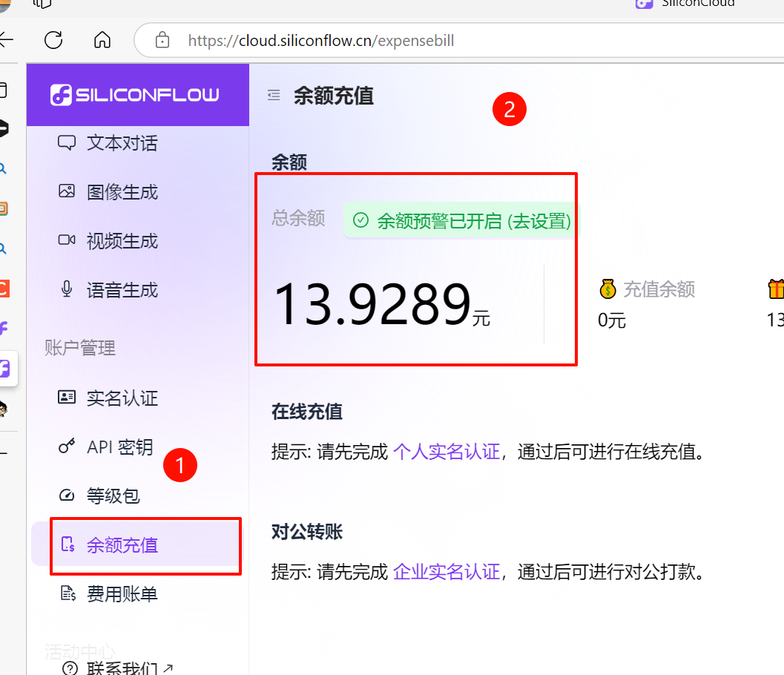Click the gift box icon
The width and height of the screenshot is (784, 675).
[x=776, y=289]
